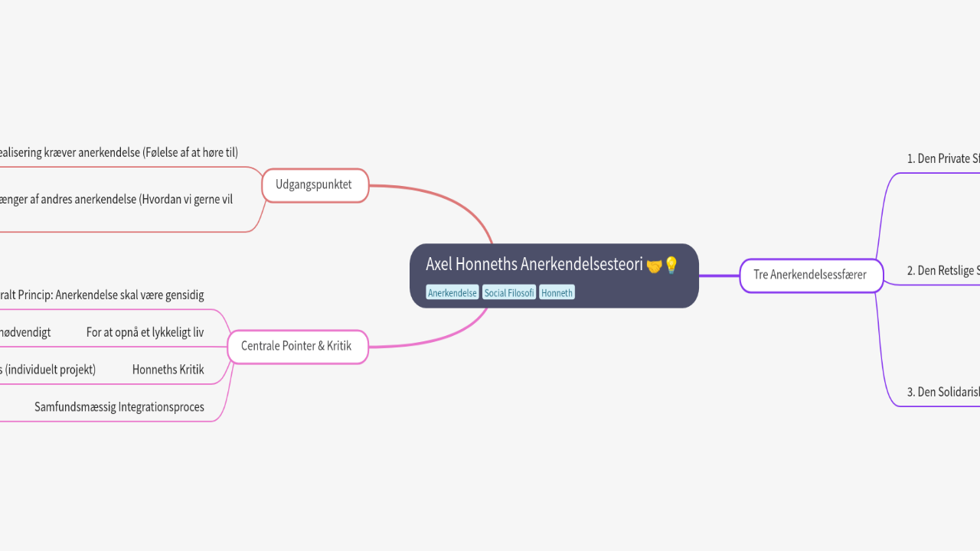Click the '2. Den Retslige' branch
980x551 pixels.
point(942,271)
